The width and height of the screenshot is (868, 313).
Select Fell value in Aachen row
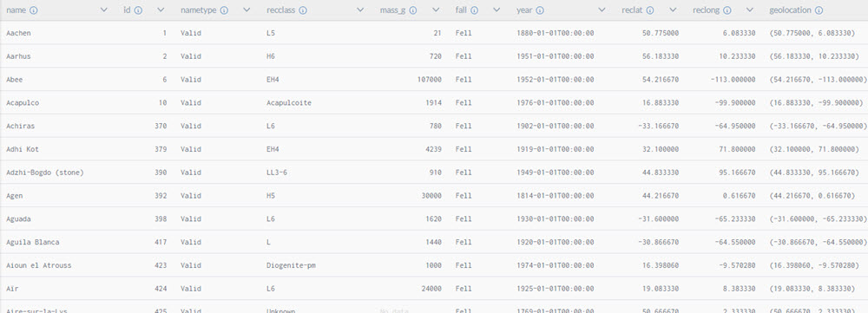(464, 33)
